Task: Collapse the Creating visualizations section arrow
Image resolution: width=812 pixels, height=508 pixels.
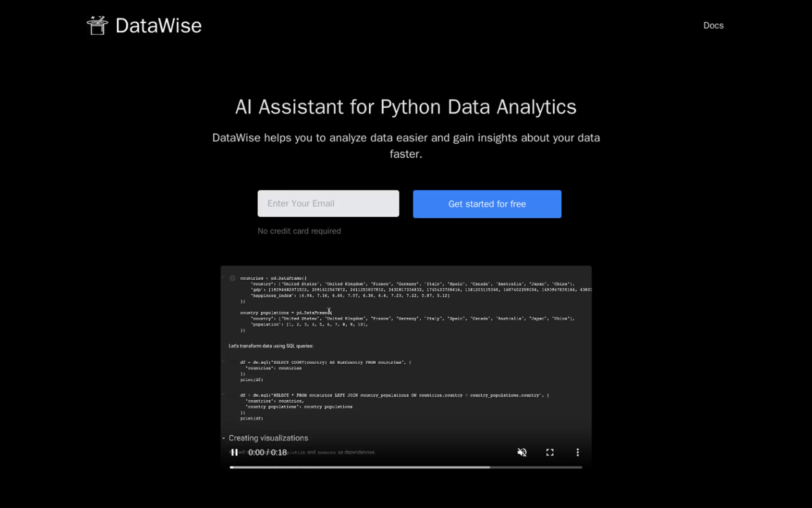Action: point(223,438)
